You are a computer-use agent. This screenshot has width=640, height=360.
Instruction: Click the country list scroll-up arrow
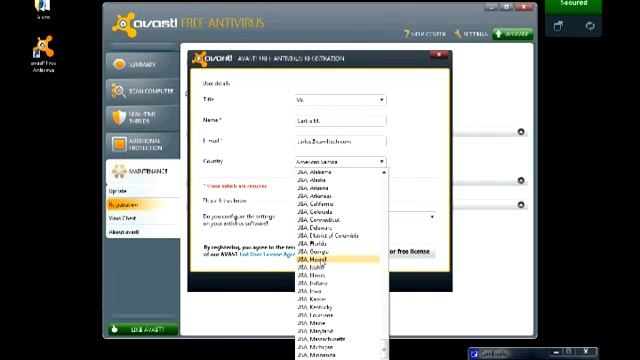tap(384, 173)
